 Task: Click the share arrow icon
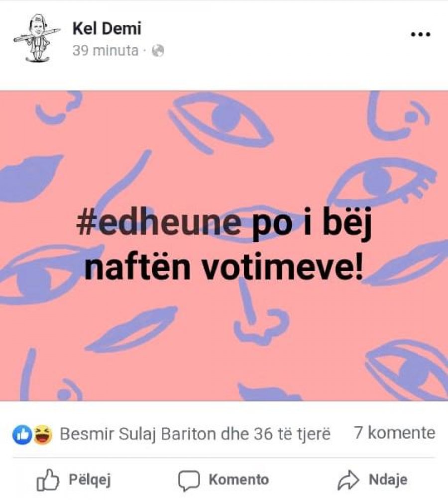click(x=348, y=480)
